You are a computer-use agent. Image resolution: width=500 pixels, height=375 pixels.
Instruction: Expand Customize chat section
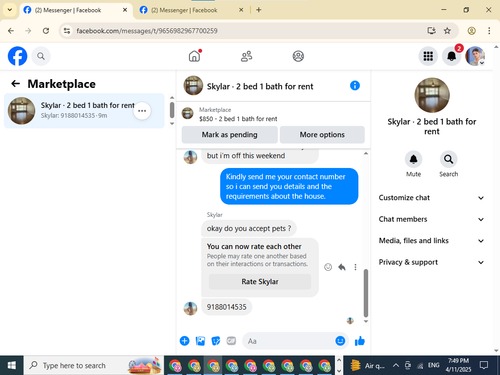click(432, 198)
